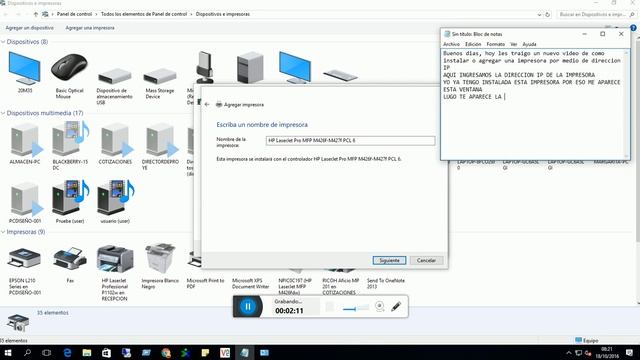Open Notepad Formato menu
640x360 pixels.
coord(496,44)
